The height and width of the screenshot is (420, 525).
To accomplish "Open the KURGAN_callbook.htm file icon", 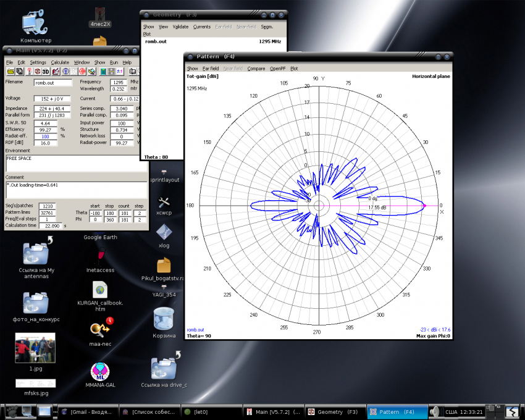I will [100, 296].
